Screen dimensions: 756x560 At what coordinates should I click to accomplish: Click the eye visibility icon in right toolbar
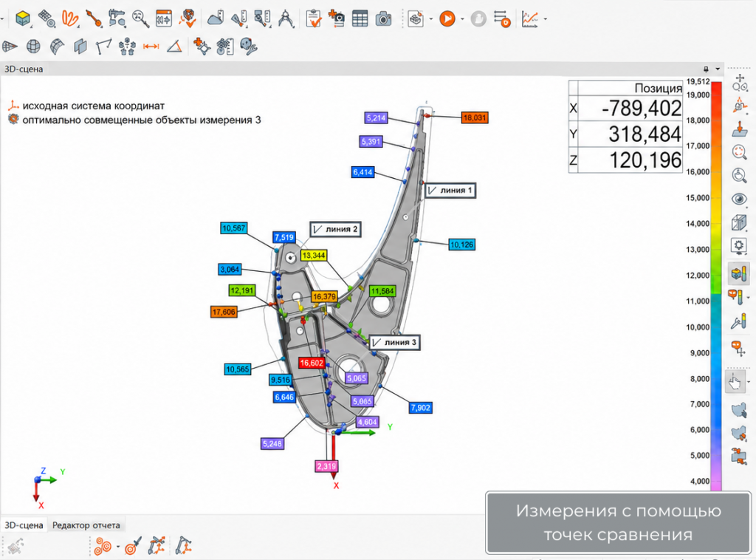pyautogui.click(x=739, y=199)
